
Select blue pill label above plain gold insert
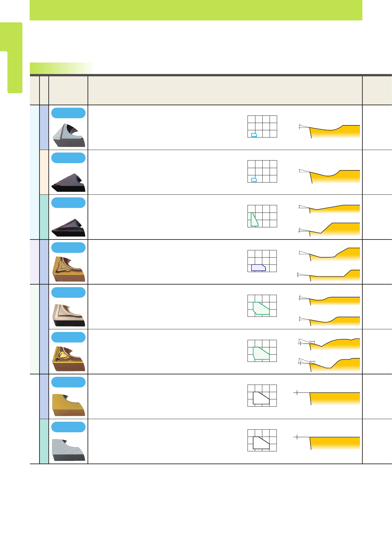coord(68,382)
